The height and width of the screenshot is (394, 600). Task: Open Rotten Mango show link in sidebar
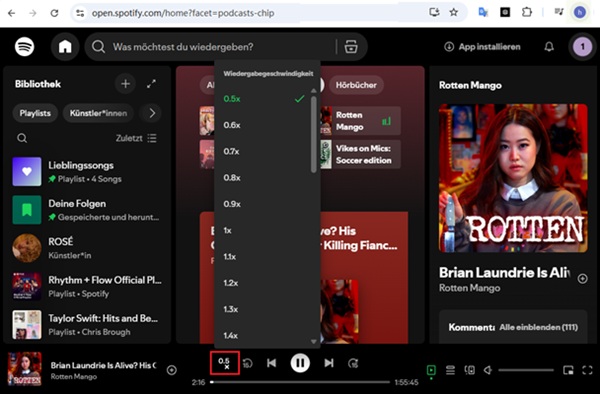470,288
